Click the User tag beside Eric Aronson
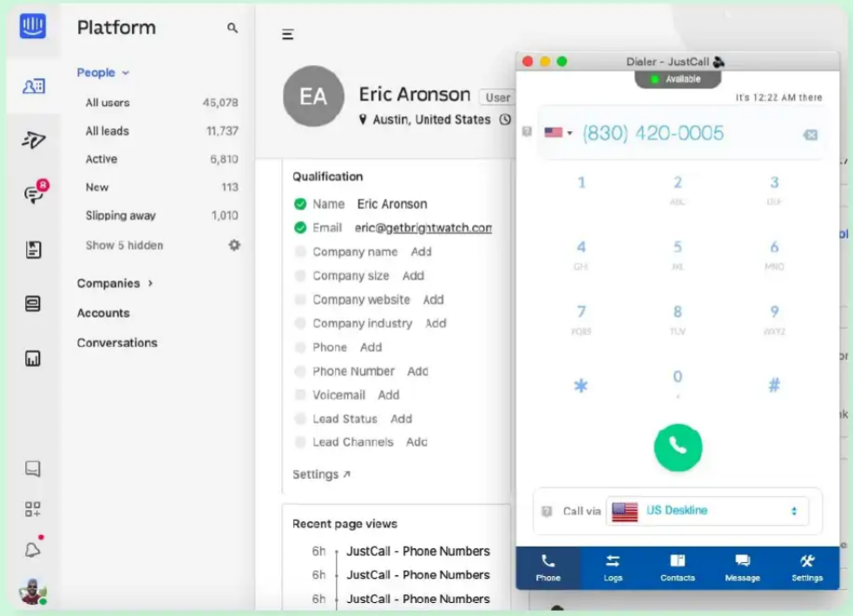Image resolution: width=853 pixels, height=616 pixels. tap(498, 97)
